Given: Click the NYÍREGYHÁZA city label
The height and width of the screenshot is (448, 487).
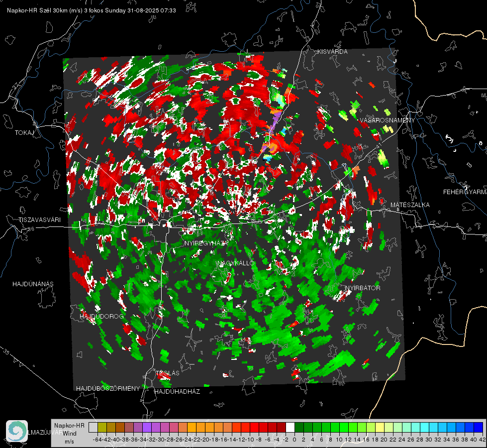Looking at the screenshot, I should [x=206, y=243].
